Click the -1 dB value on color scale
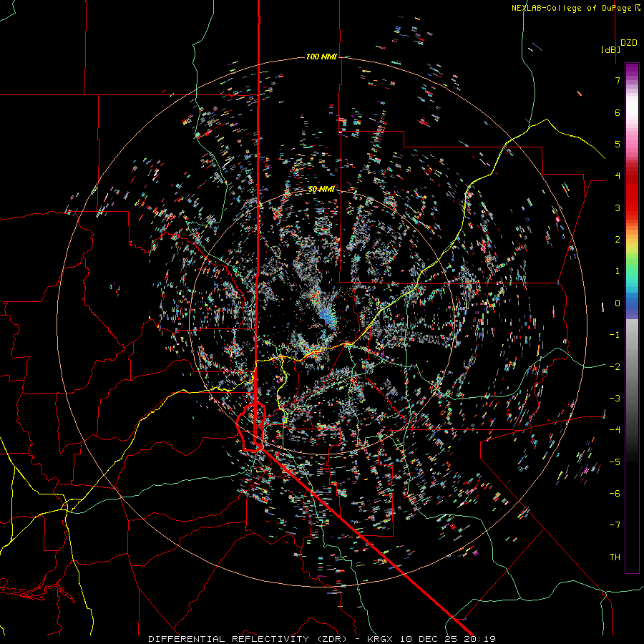The image size is (644, 644). click(615, 335)
